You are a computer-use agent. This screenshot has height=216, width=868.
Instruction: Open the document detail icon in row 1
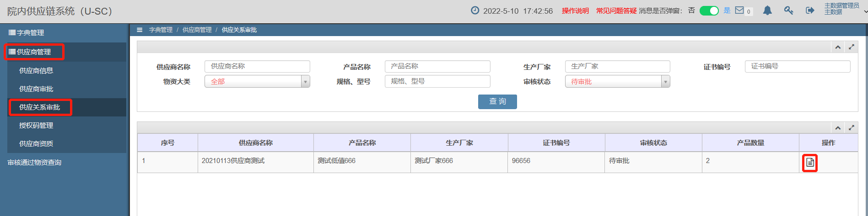pos(810,163)
